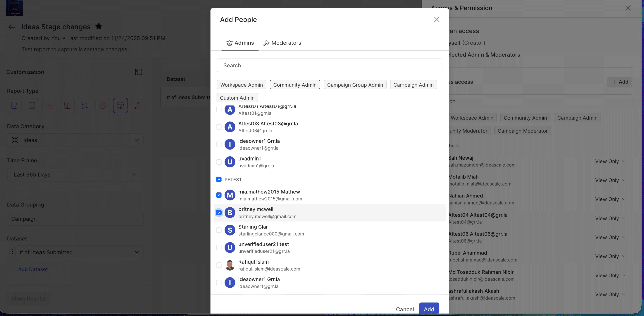
Task: Check the Starling Clar checkbox
Action: (219, 230)
